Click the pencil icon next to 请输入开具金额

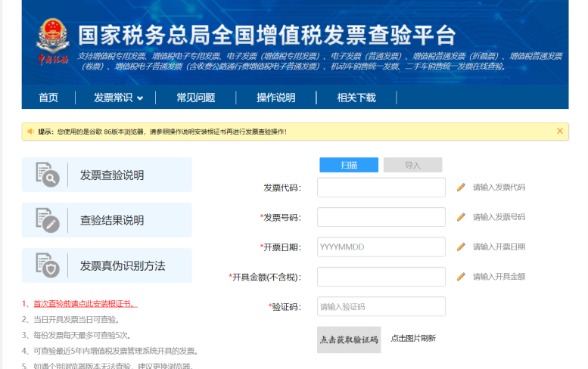pyautogui.click(x=461, y=277)
